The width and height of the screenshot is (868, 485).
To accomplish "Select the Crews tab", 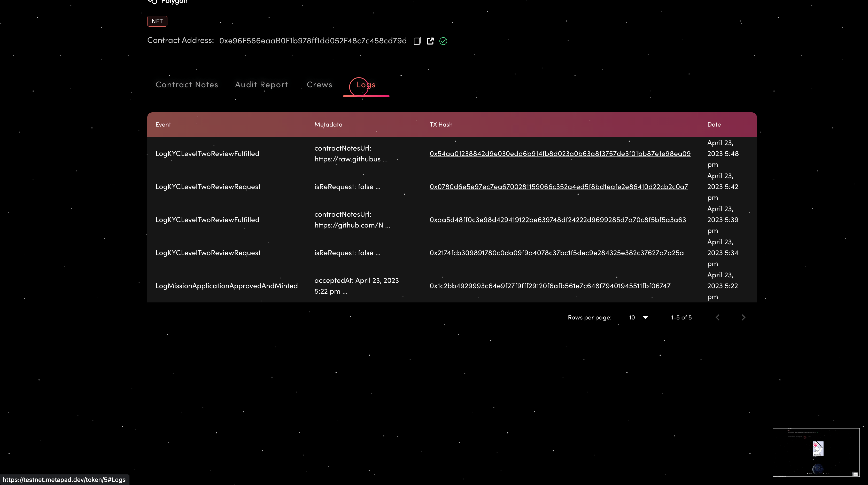I will pos(319,84).
